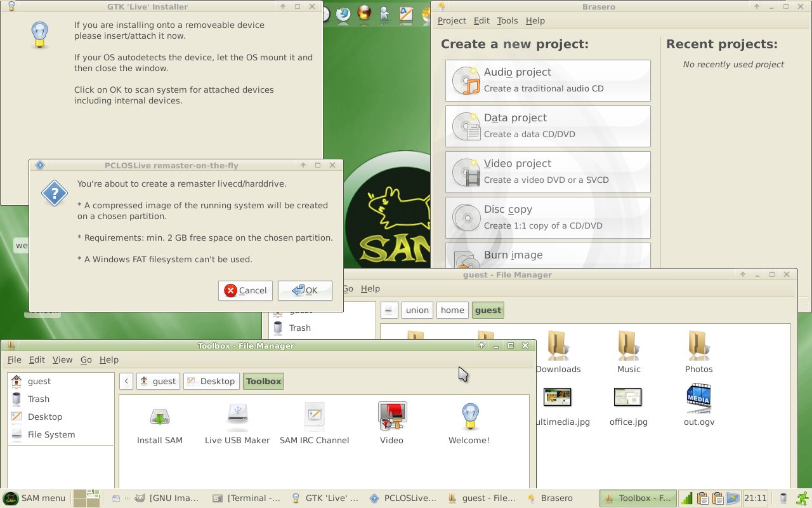This screenshot has width=812, height=508.
Task: Switch to Toolbox taskbar entry
Action: coord(638,498)
